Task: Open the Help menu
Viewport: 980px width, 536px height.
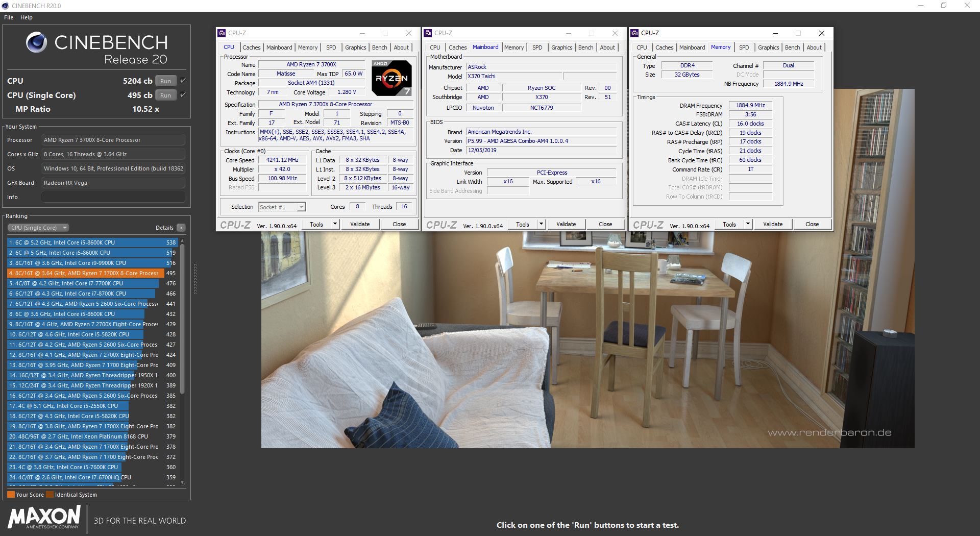Action: (27, 17)
